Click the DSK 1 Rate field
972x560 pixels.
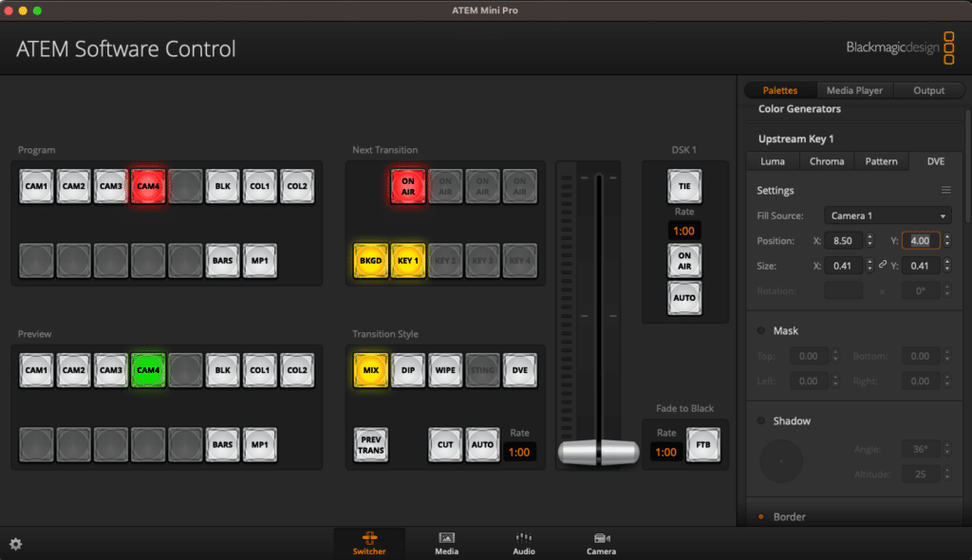click(x=684, y=231)
